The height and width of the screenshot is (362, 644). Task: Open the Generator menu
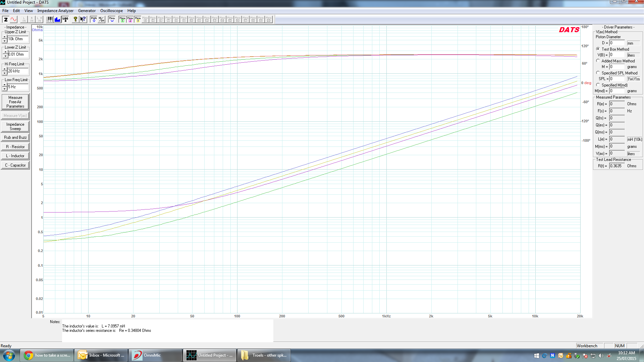pyautogui.click(x=87, y=11)
